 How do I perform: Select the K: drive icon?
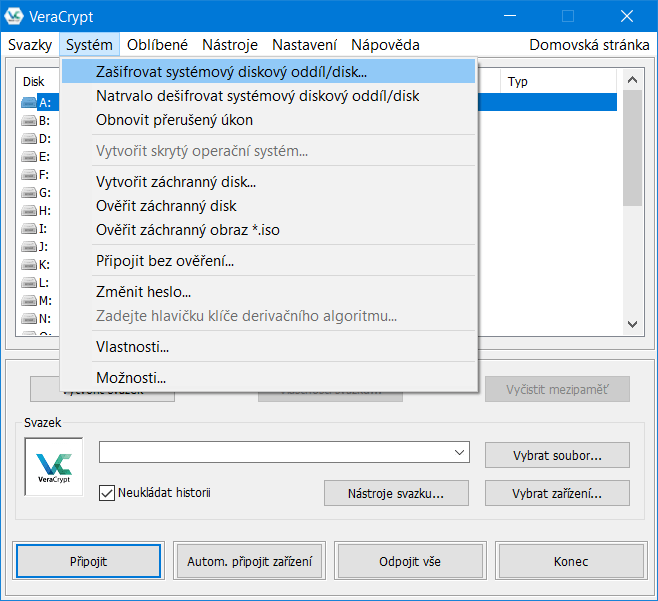pyautogui.click(x=29, y=265)
